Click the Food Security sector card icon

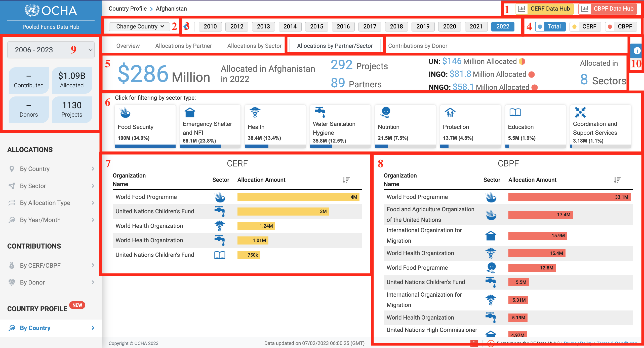(x=125, y=112)
